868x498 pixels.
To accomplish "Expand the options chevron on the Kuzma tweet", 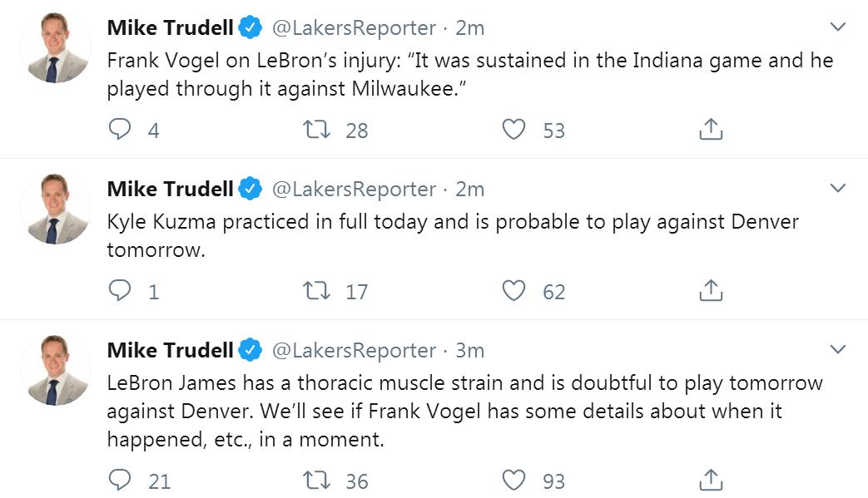I will (x=838, y=189).
